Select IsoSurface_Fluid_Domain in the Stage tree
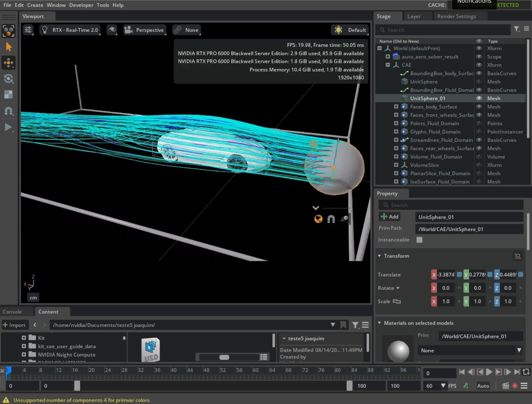This screenshot has width=532, height=404. (450, 182)
